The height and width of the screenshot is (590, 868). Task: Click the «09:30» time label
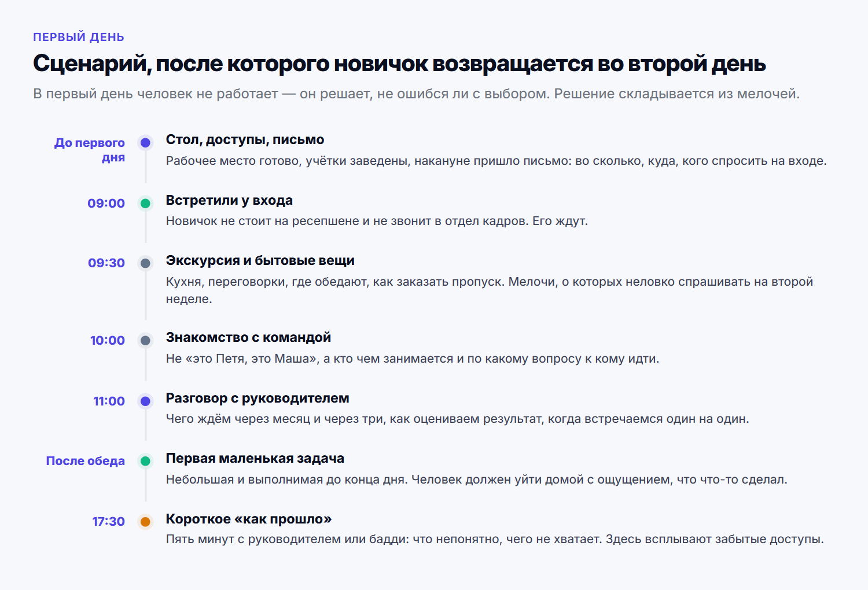click(106, 263)
